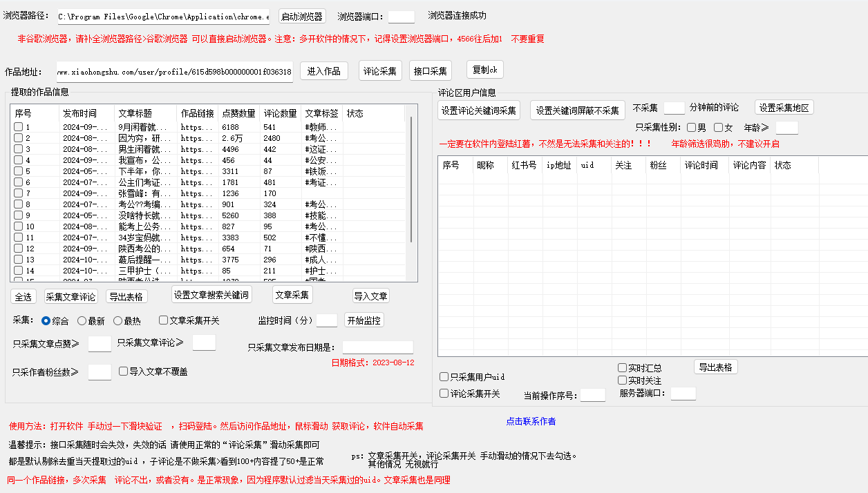Choose the 最热 collection option

(118, 320)
